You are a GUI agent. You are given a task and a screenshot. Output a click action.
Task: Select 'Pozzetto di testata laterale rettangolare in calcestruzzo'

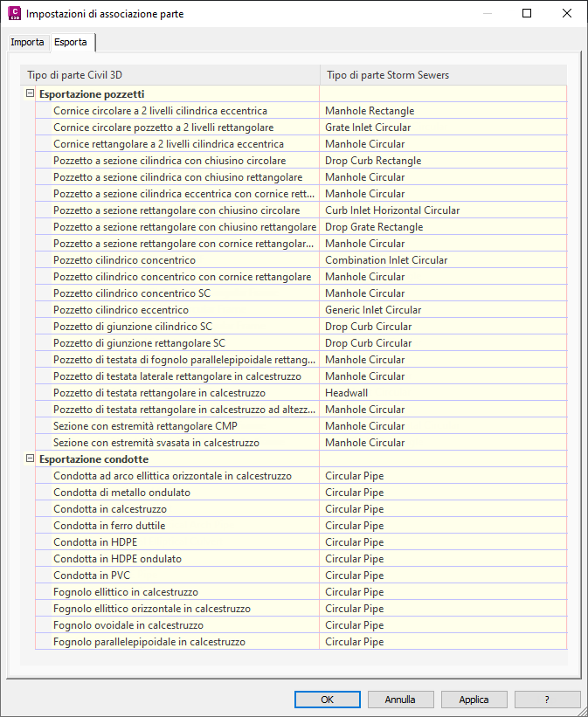coord(177,376)
